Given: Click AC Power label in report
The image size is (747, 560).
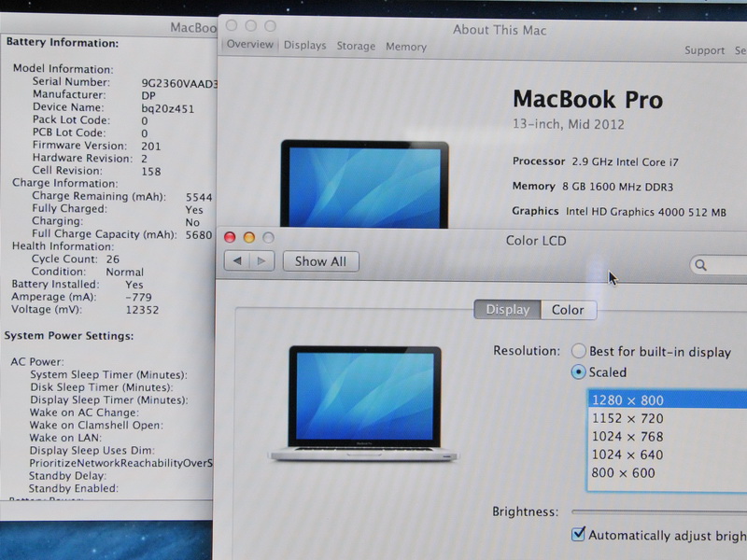Looking at the screenshot, I should coord(37,361).
